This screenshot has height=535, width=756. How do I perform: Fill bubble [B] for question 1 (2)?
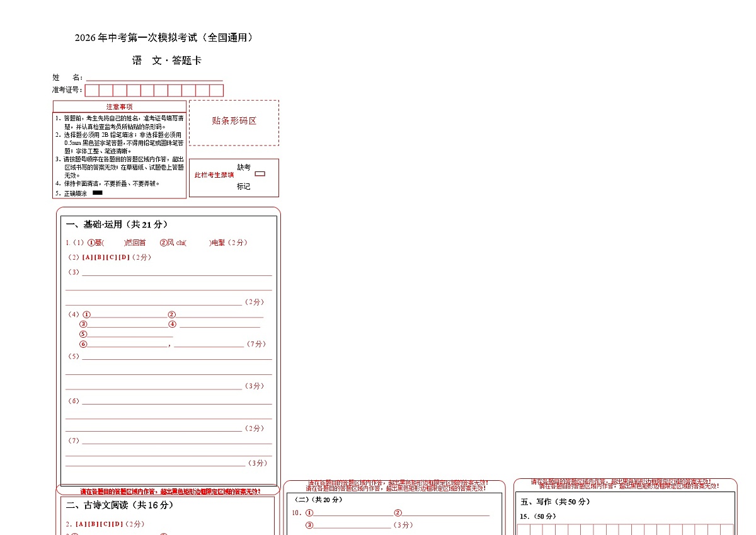[100, 257]
